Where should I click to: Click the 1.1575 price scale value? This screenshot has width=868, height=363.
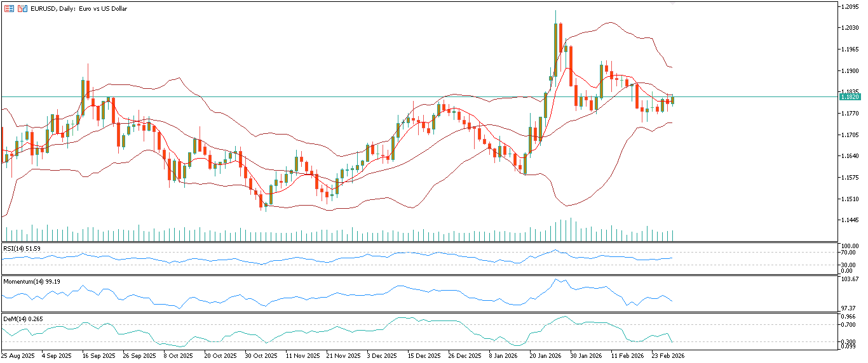point(850,178)
